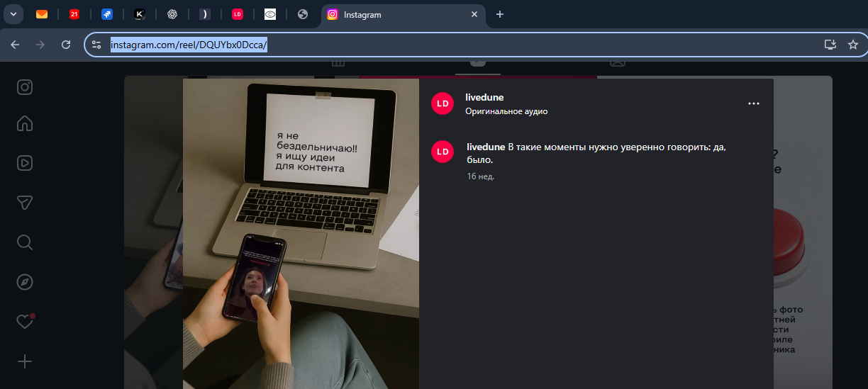Click livedune username in the caption

coord(486,147)
